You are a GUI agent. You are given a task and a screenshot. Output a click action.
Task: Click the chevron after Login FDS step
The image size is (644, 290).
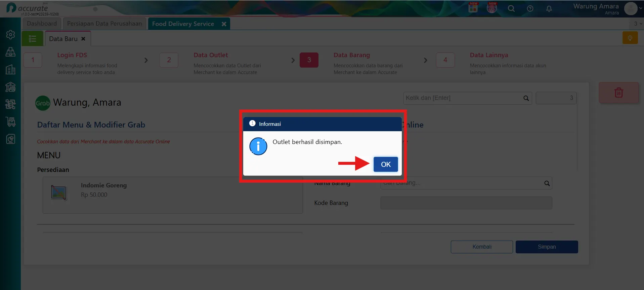[x=146, y=60]
